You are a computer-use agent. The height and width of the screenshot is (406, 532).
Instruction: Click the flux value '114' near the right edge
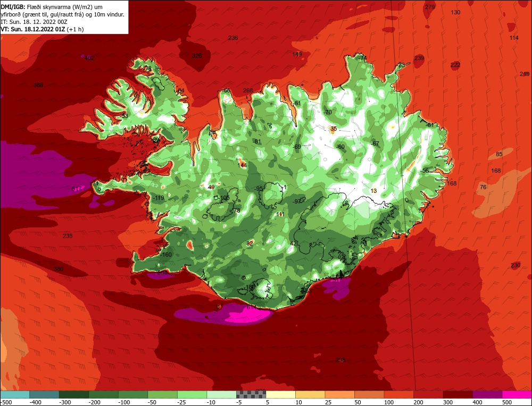514,38
